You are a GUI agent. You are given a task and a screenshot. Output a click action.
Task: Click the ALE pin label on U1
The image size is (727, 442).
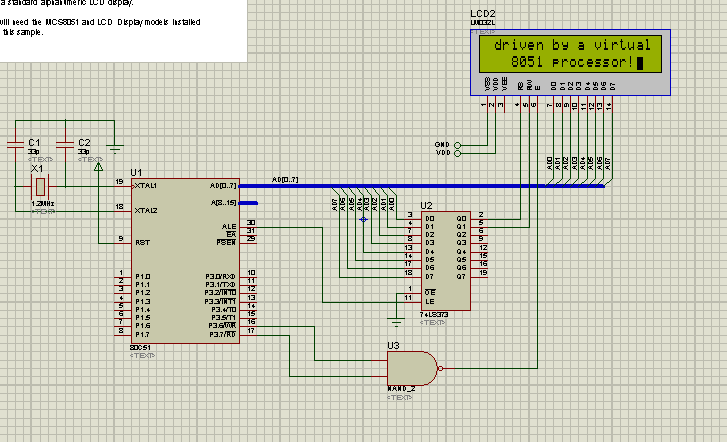tap(229, 226)
